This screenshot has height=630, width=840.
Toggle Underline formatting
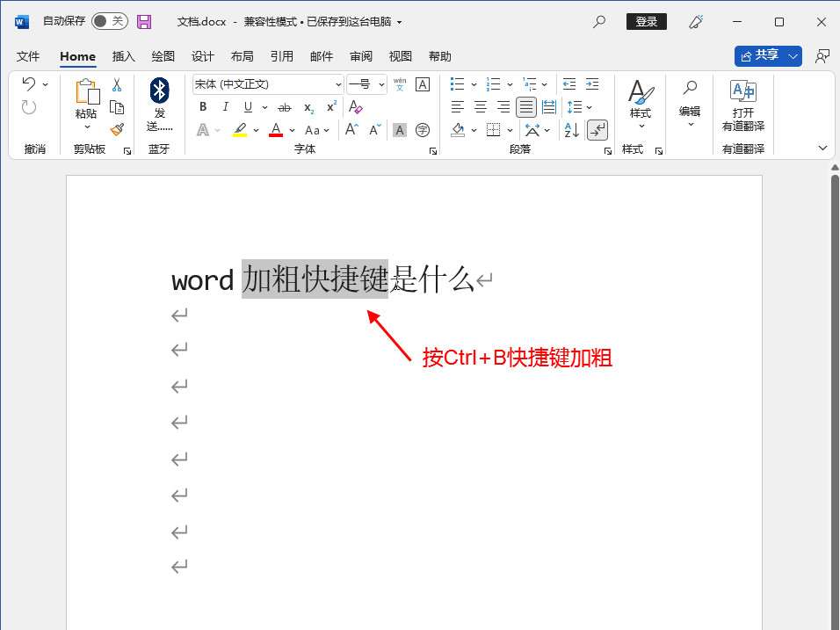(248, 107)
